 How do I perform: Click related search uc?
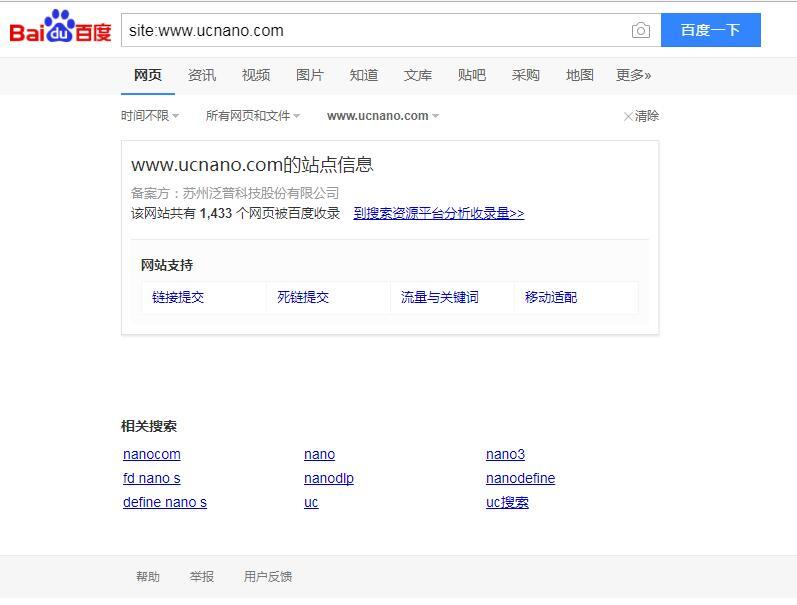tap(311, 502)
